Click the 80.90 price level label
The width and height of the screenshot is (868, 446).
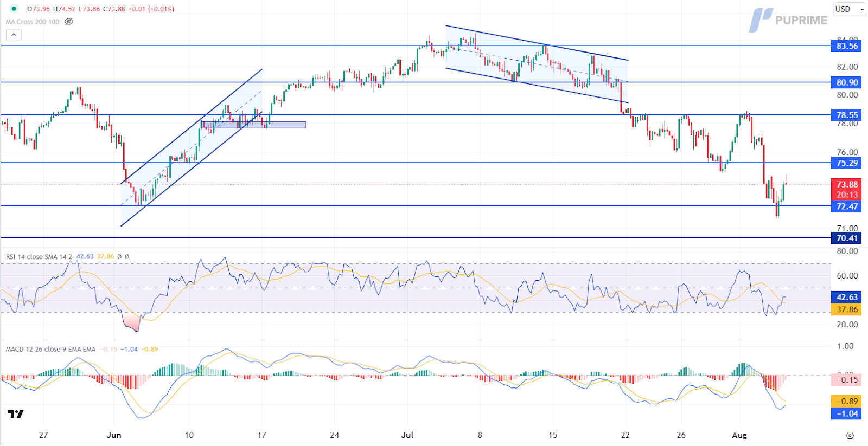[x=846, y=82]
